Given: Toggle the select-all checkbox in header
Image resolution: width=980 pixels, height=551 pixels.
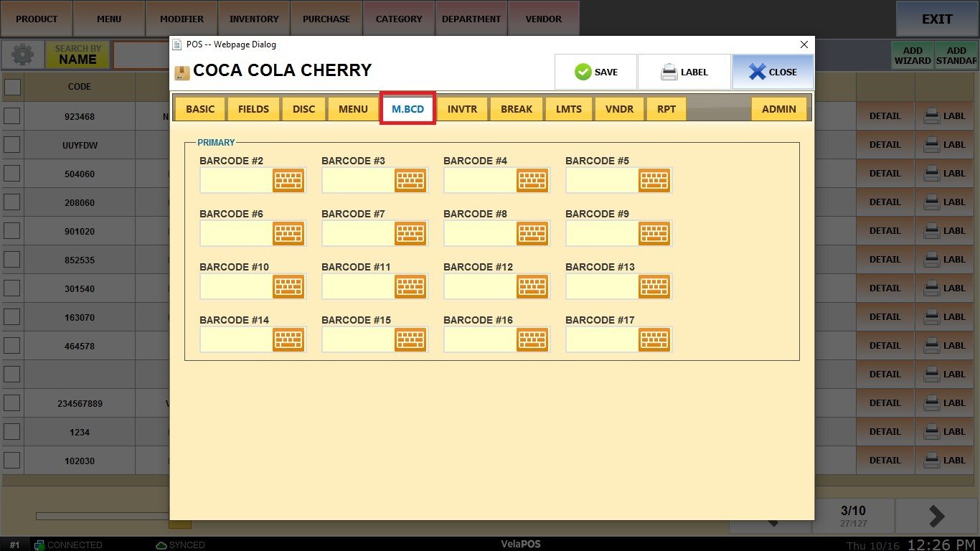Looking at the screenshot, I should [12, 87].
